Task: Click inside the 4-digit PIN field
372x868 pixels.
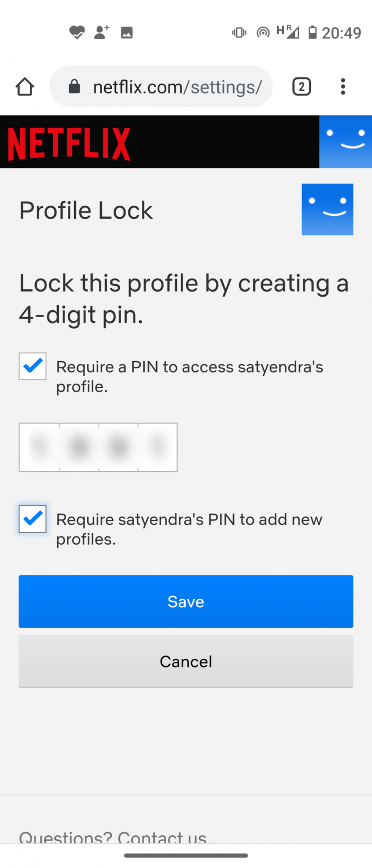Action: click(x=98, y=447)
